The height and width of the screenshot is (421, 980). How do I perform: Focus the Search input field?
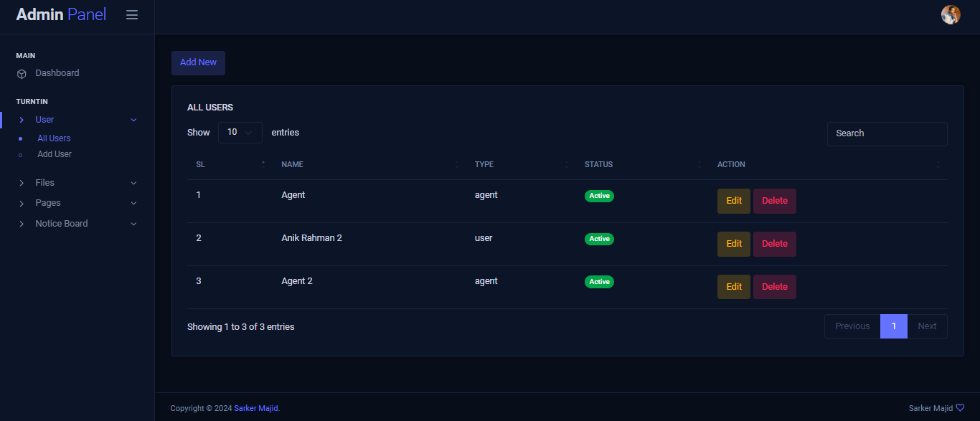click(x=887, y=133)
